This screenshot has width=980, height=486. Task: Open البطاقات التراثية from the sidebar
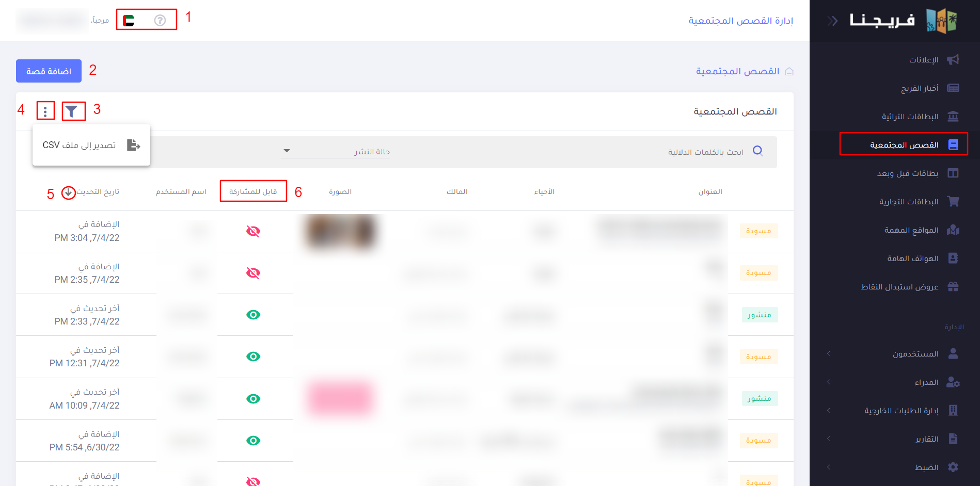click(910, 117)
